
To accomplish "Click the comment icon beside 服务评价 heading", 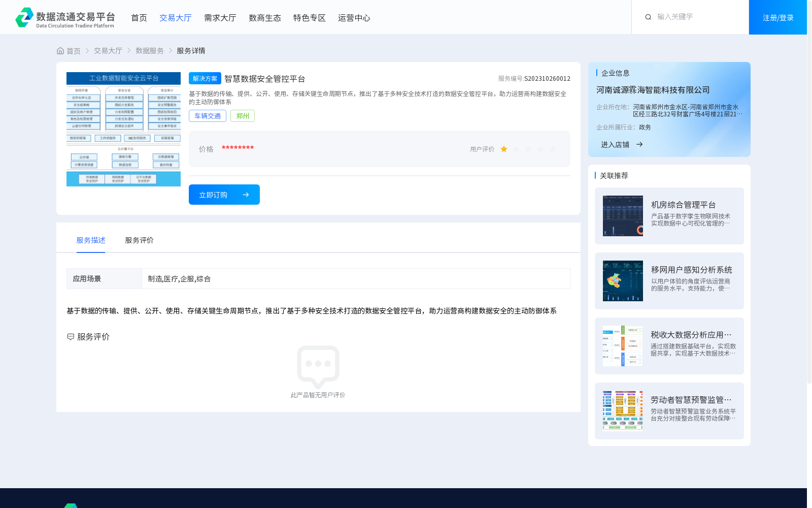I will [71, 337].
